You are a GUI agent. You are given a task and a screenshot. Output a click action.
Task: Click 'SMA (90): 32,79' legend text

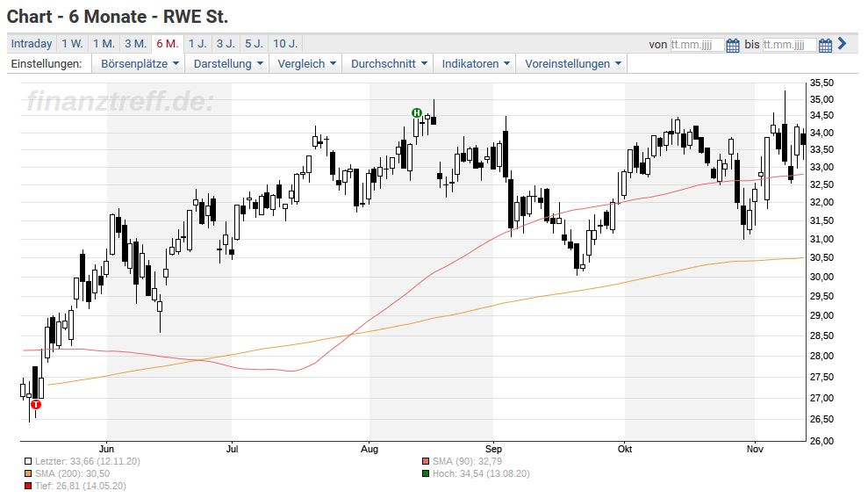click(467, 461)
